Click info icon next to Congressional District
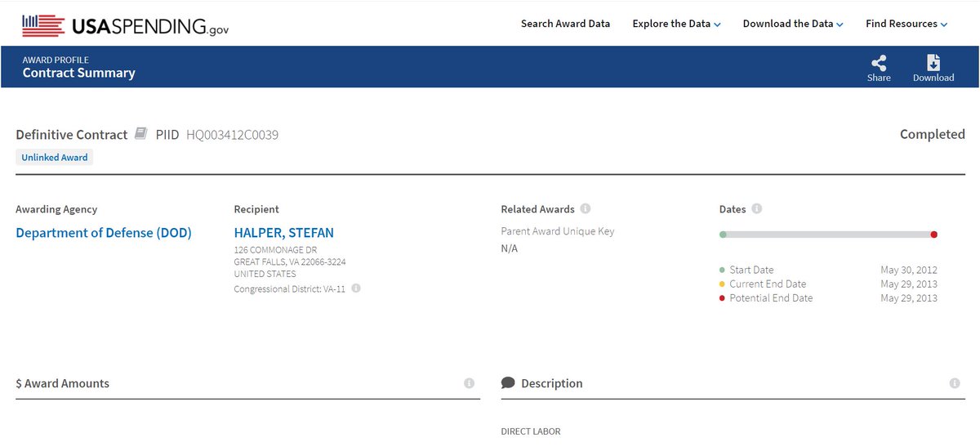Viewport: 980px width, 447px height. 356,288
